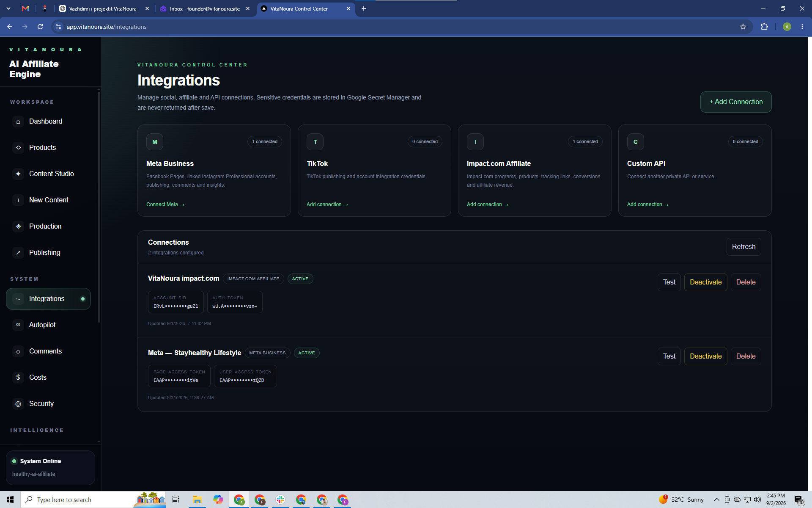812x508 pixels.
Task: Delete the Meta Stayhealthy Lifestyle connection
Action: coord(746,356)
